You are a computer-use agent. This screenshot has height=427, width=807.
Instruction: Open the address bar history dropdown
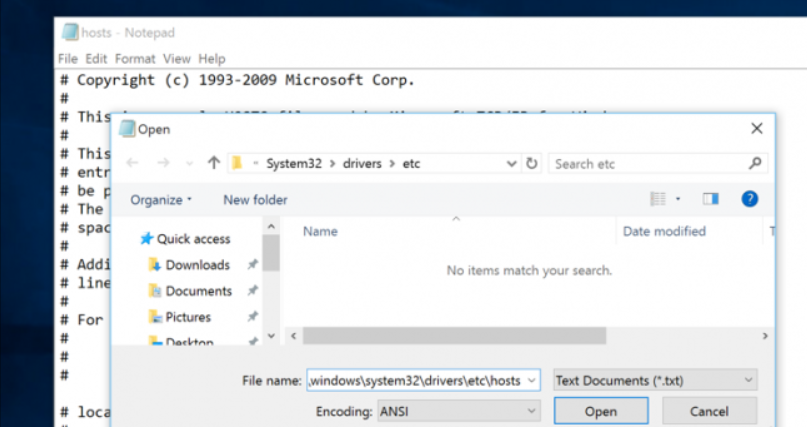(512, 163)
